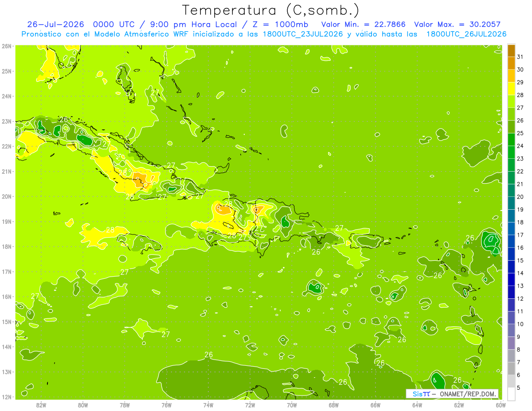
Task: Click the 60W longitude axis label
Action: [x=500, y=405]
